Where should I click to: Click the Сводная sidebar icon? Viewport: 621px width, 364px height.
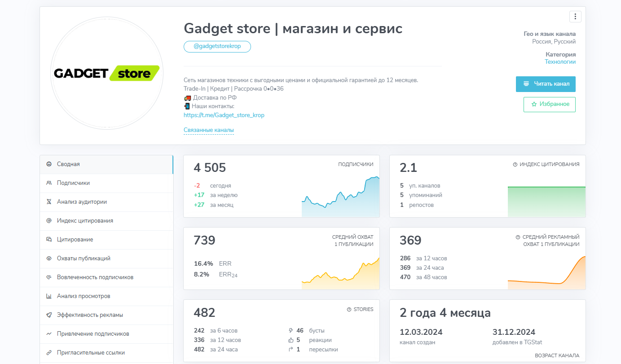(49, 164)
